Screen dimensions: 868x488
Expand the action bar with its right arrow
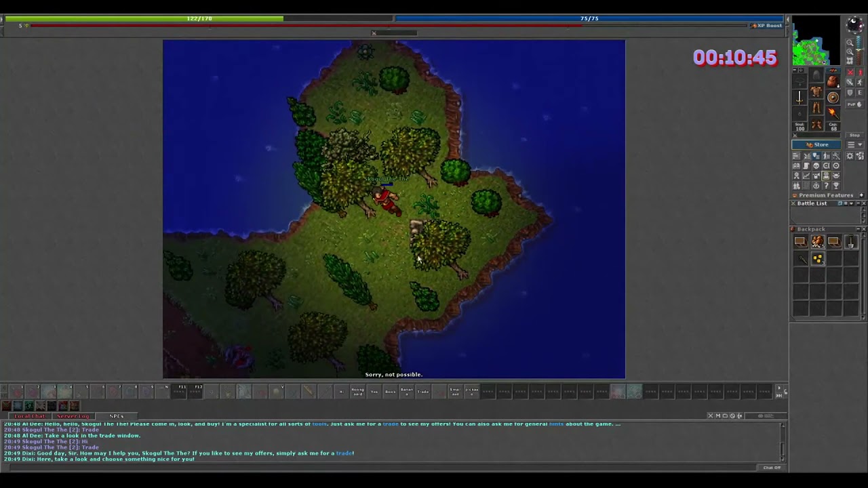pos(778,388)
